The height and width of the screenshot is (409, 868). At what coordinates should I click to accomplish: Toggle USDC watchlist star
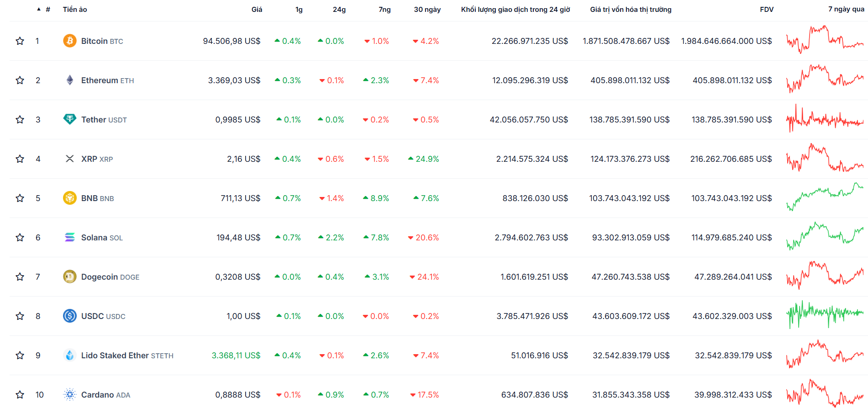click(20, 316)
